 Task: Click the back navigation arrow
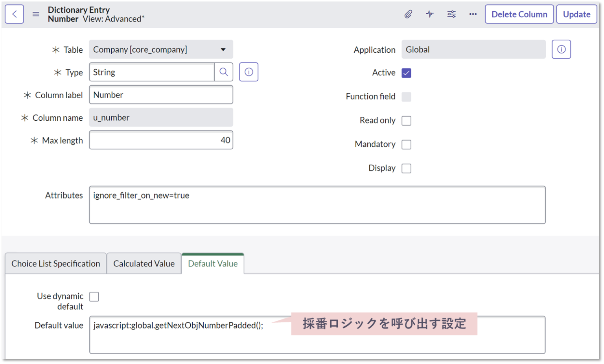[14, 14]
